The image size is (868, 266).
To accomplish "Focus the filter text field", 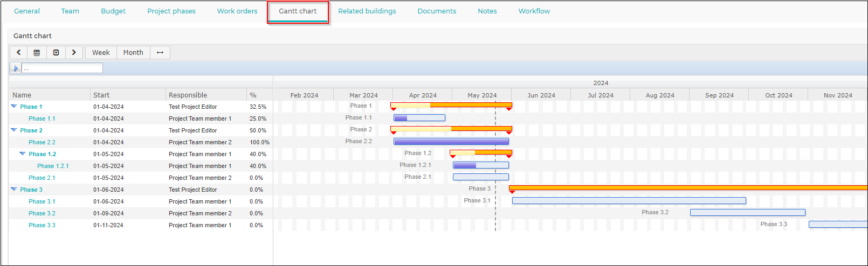I will 62,68.
